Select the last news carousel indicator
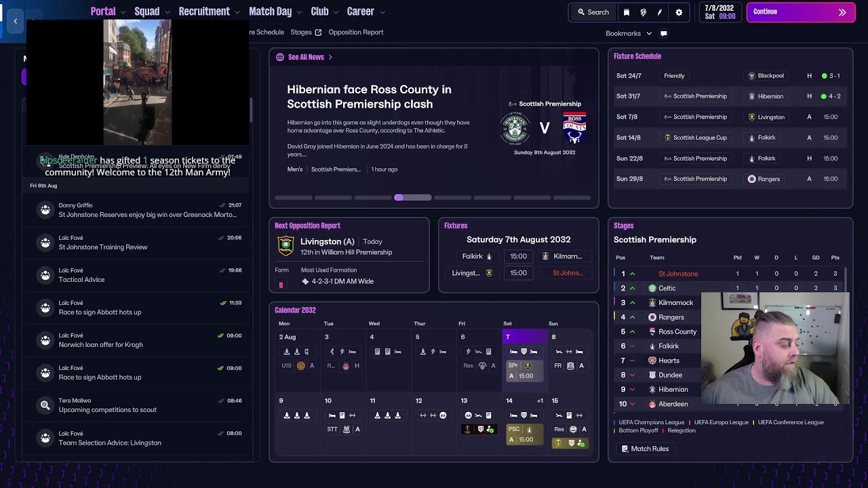The height and width of the screenshot is (488, 868). tap(572, 198)
